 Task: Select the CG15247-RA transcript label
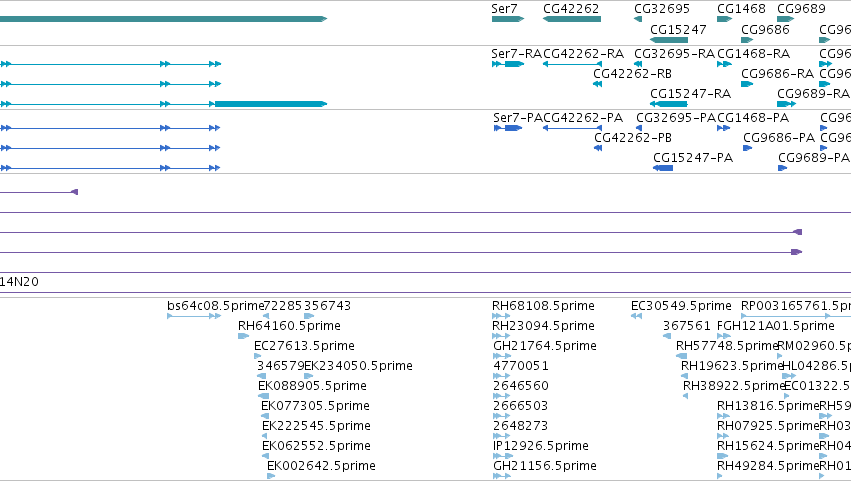click(690, 94)
